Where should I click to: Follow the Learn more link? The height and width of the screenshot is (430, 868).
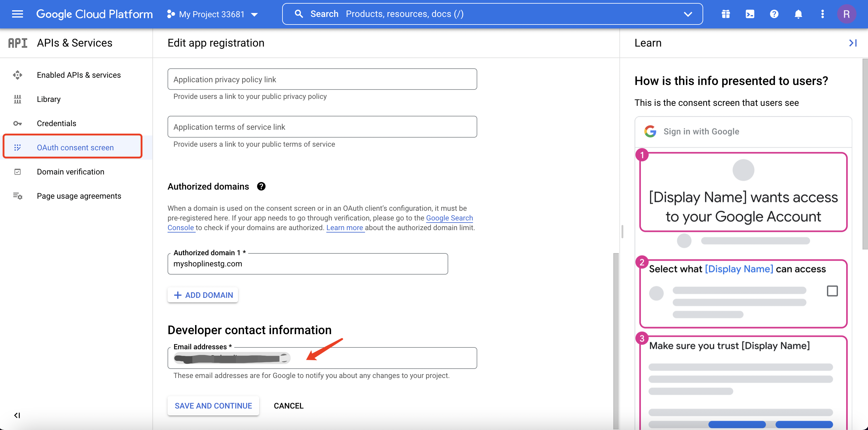[x=344, y=228]
